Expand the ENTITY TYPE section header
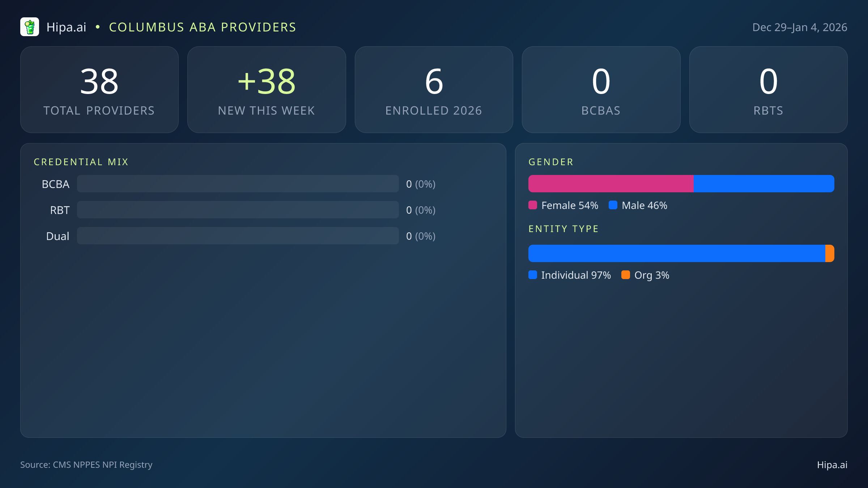868x488 pixels. tap(563, 228)
